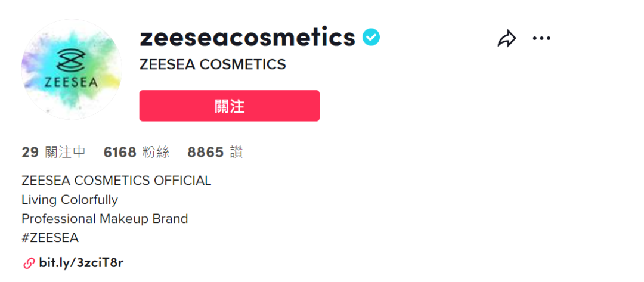Image resolution: width=644 pixels, height=282 pixels.
Task: Click the following number 29
Action: click(30, 153)
